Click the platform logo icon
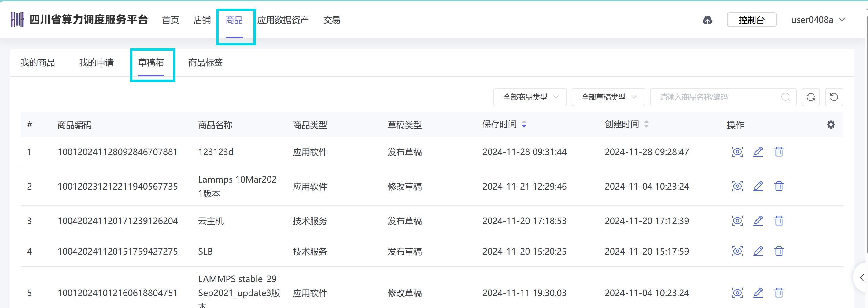The image size is (868, 308). tap(17, 20)
